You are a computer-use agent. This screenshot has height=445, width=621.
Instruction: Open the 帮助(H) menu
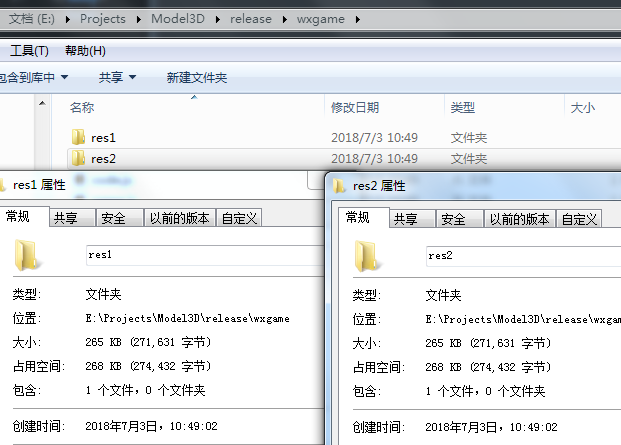(85, 51)
